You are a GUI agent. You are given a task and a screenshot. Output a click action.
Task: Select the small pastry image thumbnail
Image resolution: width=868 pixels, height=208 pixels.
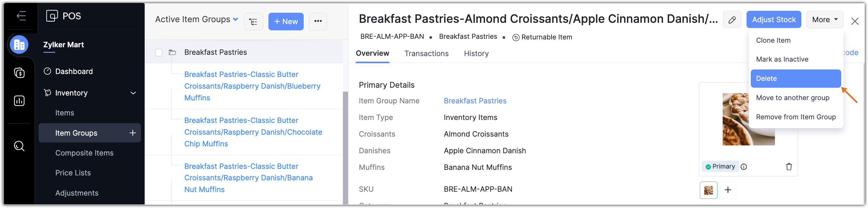[x=708, y=190]
